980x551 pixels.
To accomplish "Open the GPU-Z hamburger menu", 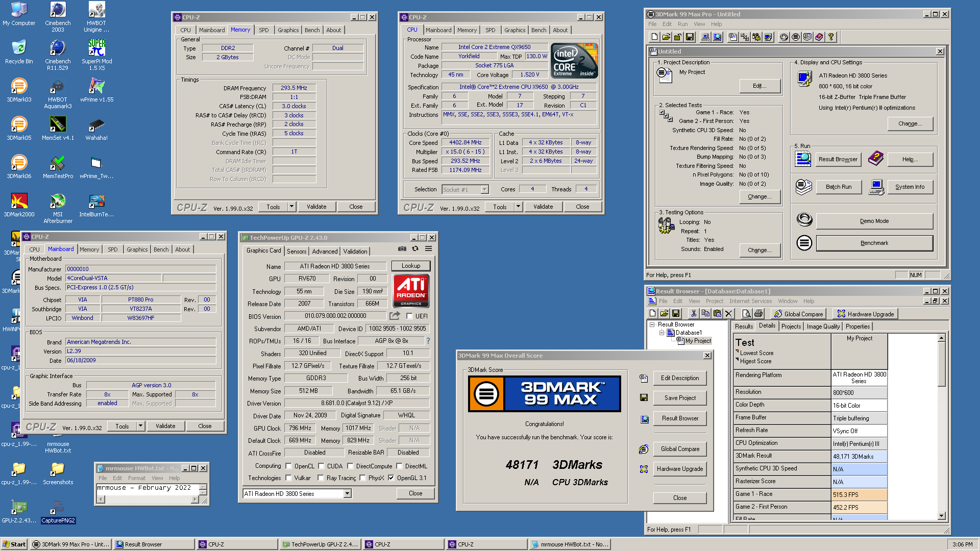I will [x=428, y=249].
